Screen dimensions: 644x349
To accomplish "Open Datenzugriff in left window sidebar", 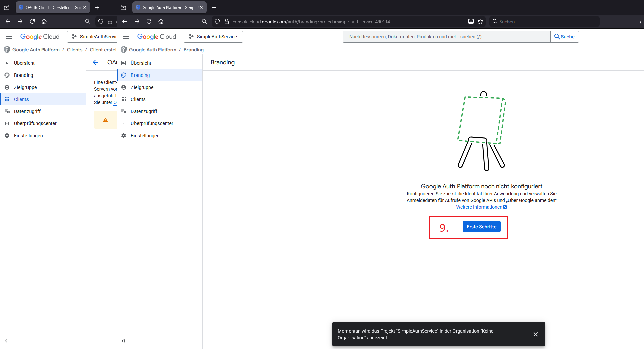I will (43, 111).
